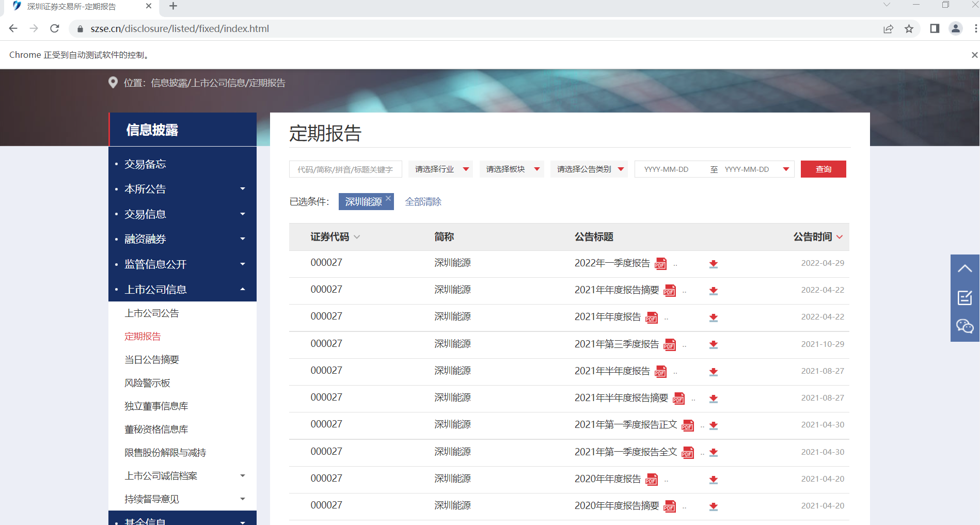
Task: Download the 2021年第一季度报告全文 file
Action: click(714, 452)
